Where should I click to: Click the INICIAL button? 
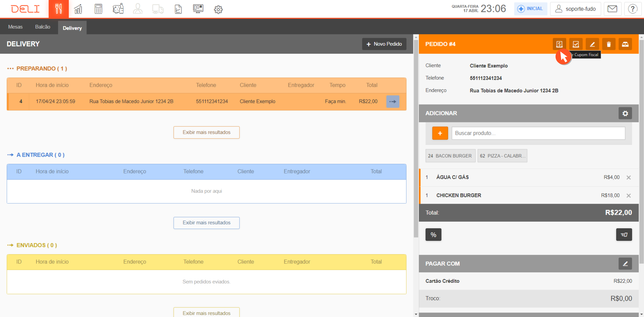click(x=530, y=9)
